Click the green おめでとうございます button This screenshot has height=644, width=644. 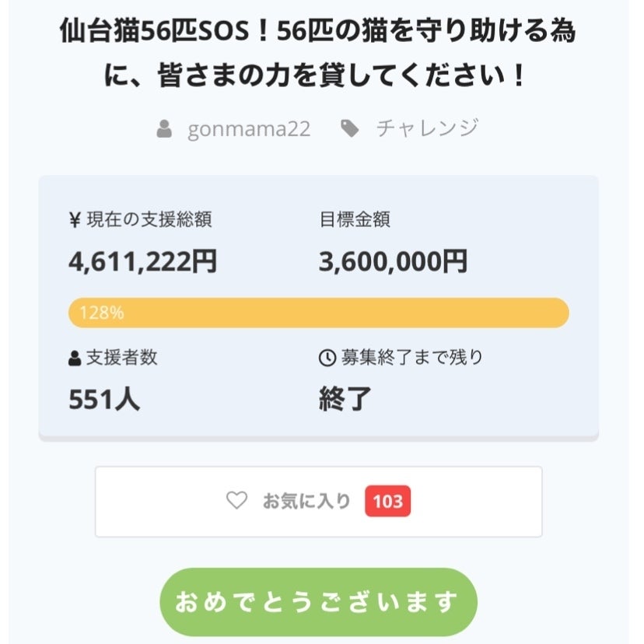pyautogui.click(x=318, y=602)
